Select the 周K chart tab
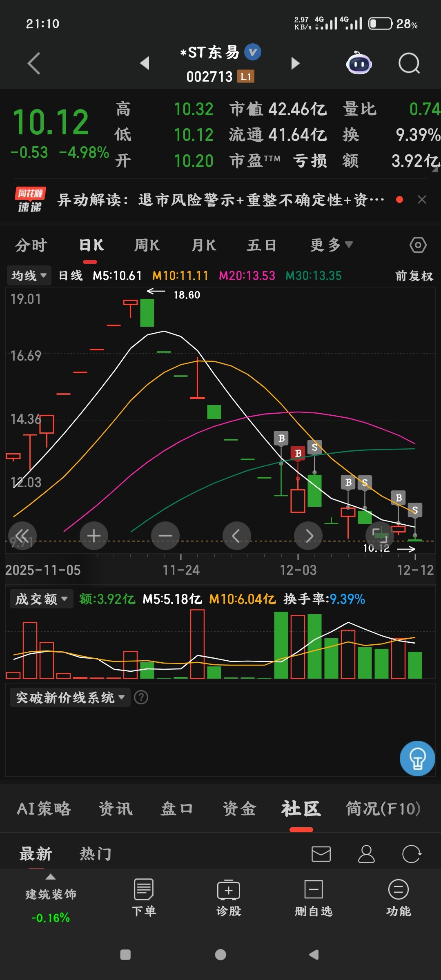 [147, 245]
